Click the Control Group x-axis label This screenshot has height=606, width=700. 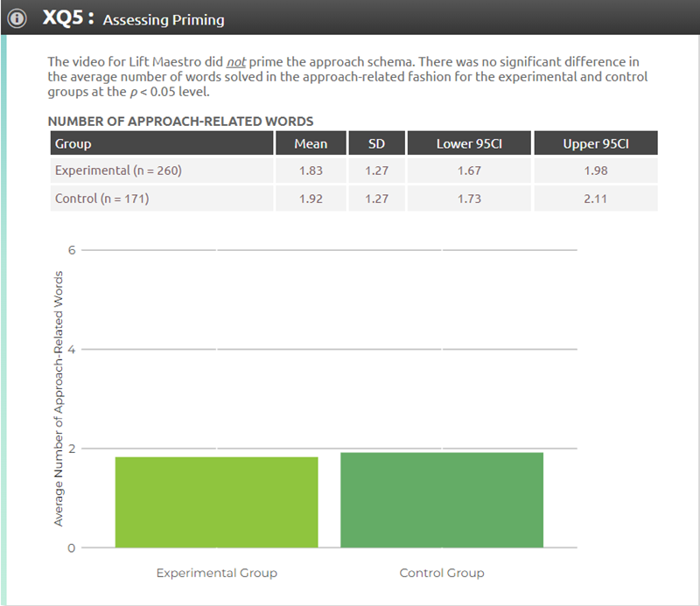442,573
